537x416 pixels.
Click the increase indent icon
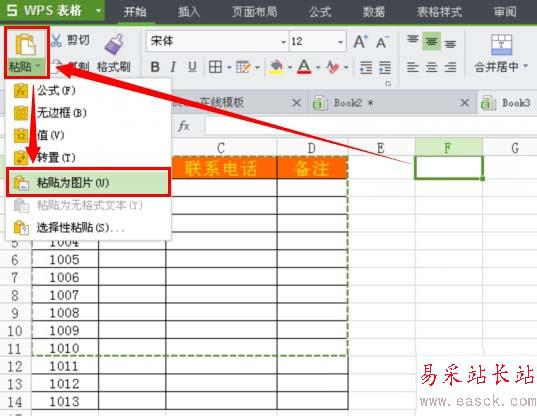point(385,67)
